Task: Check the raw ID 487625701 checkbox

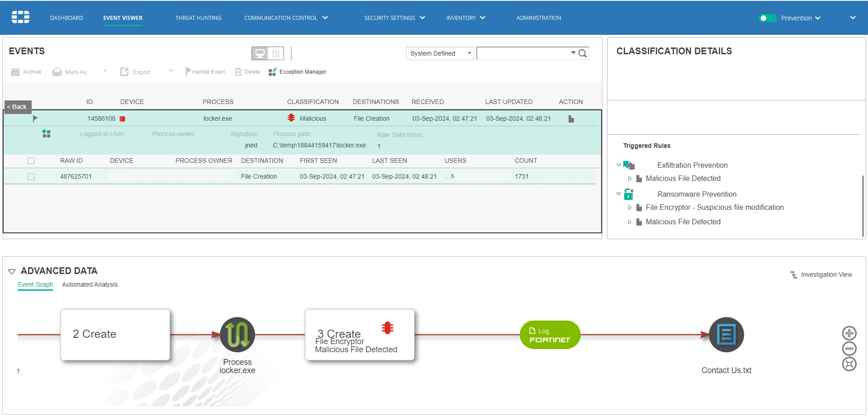Action: (x=31, y=176)
